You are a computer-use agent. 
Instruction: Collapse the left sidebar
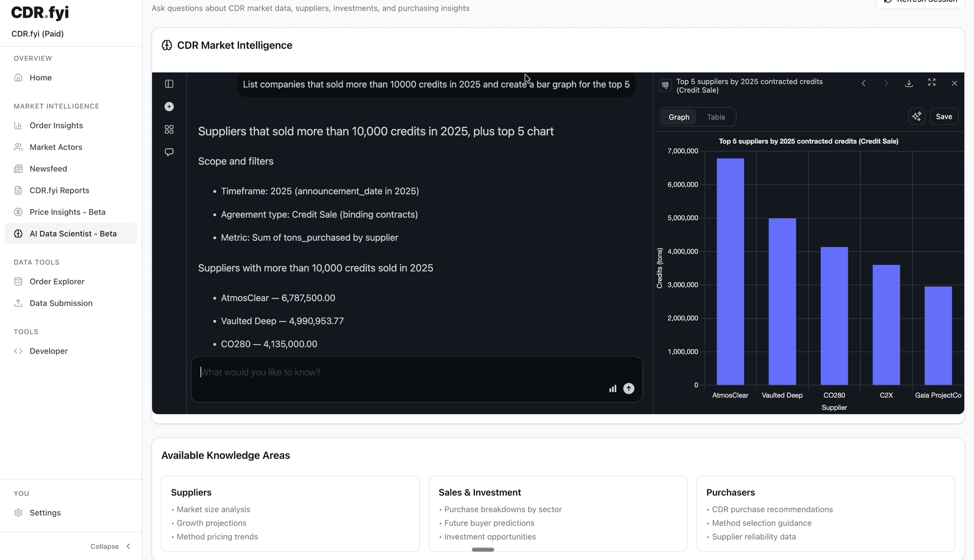click(x=111, y=546)
